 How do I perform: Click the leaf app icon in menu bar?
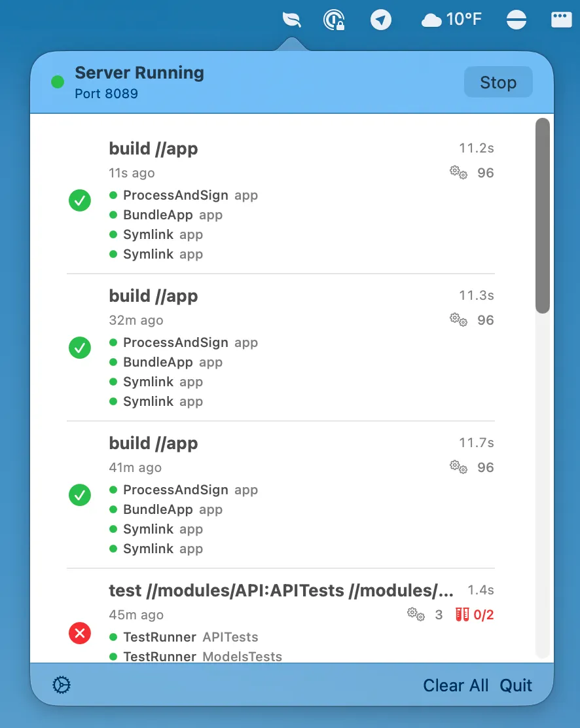coord(291,20)
